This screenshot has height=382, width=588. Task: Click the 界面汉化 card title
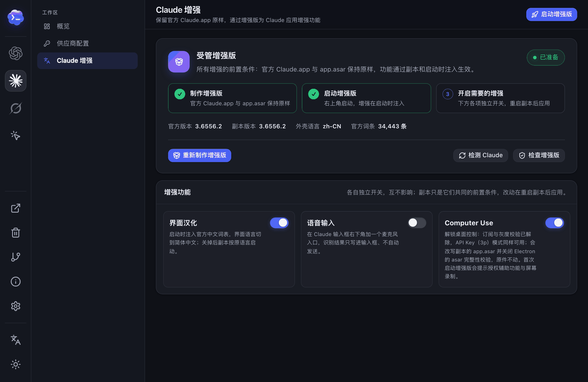point(183,223)
